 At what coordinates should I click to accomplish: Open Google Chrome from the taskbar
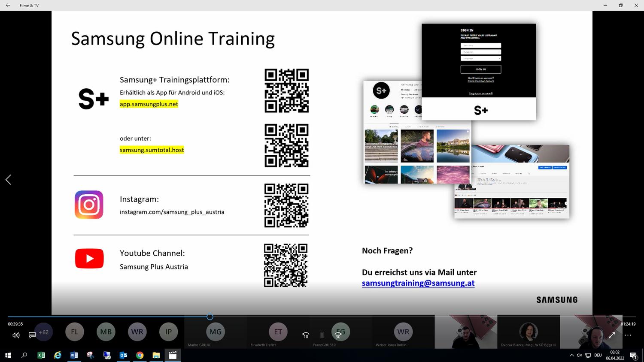[140, 355]
